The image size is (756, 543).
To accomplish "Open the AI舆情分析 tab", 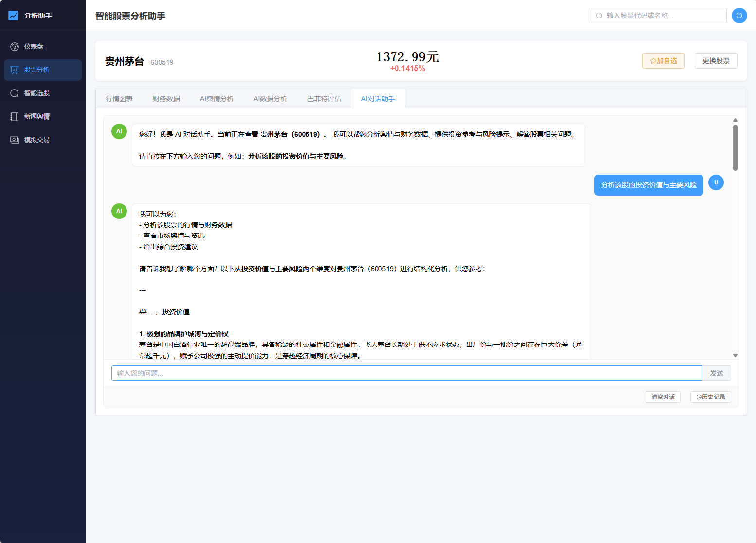I will click(217, 99).
